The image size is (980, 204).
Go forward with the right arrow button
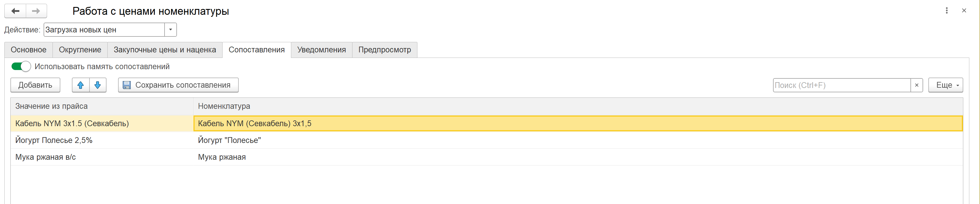pos(36,11)
